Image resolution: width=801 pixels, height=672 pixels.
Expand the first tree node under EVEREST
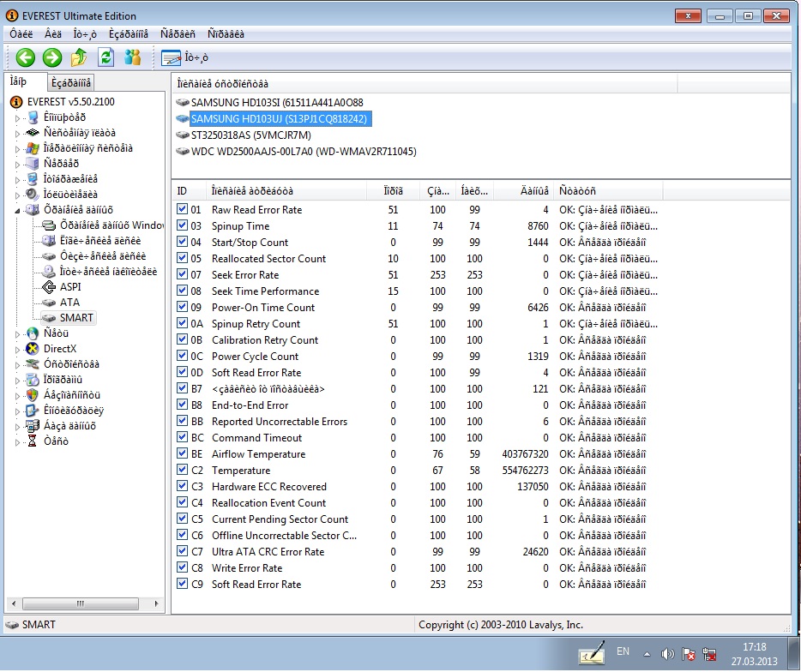(x=17, y=118)
